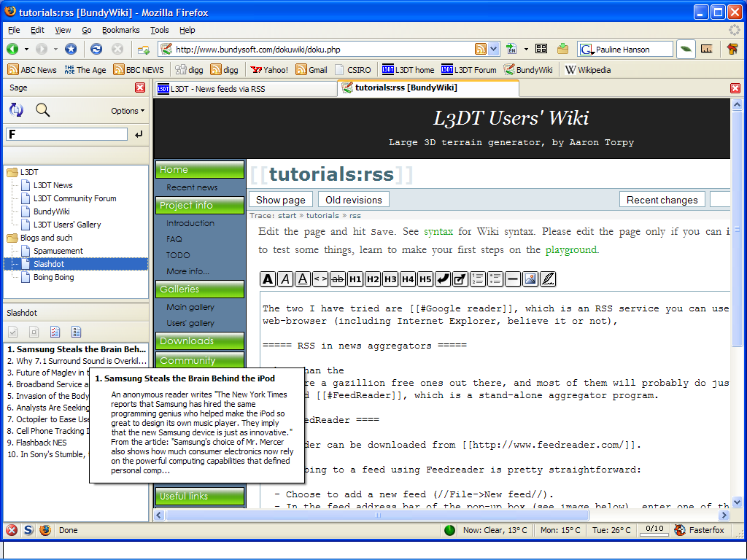Screen dimensions: 747x560
Task: Reload the page with Firefox reload button
Action: [x=96, y=49]
